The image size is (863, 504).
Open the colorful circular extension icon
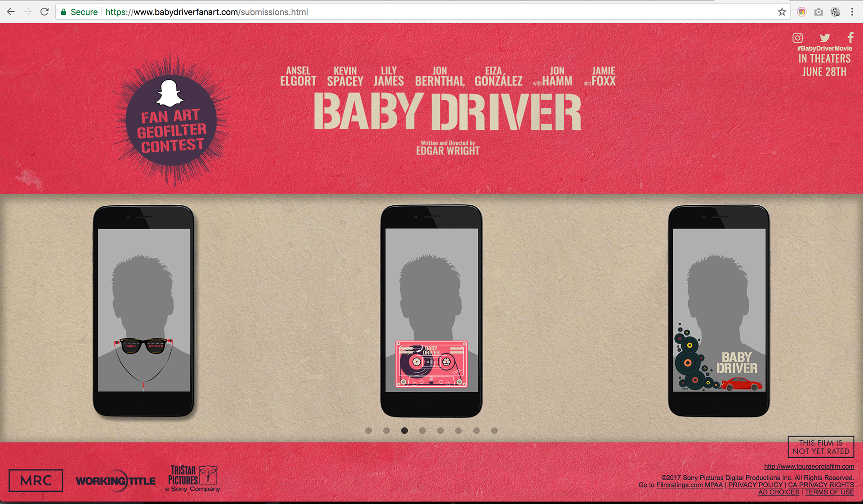pyautogui.click(x=801, y=12)
